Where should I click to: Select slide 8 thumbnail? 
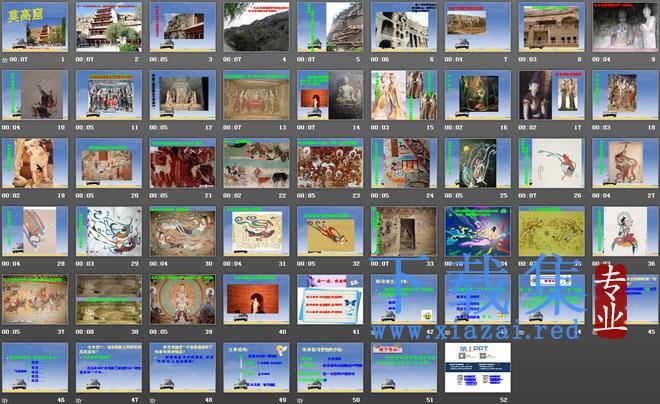tap(551, 27)
